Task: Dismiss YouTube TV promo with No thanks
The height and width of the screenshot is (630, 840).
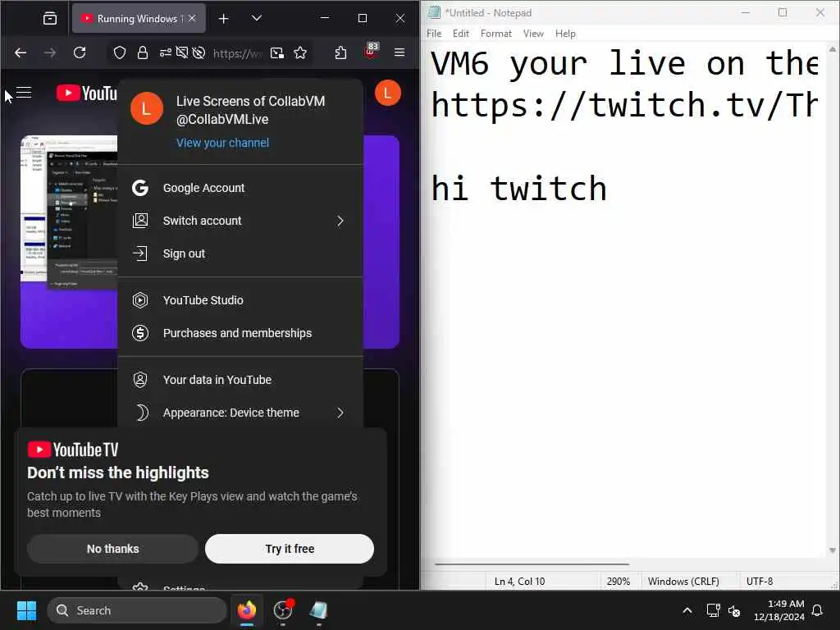Action: click(112, 549)
